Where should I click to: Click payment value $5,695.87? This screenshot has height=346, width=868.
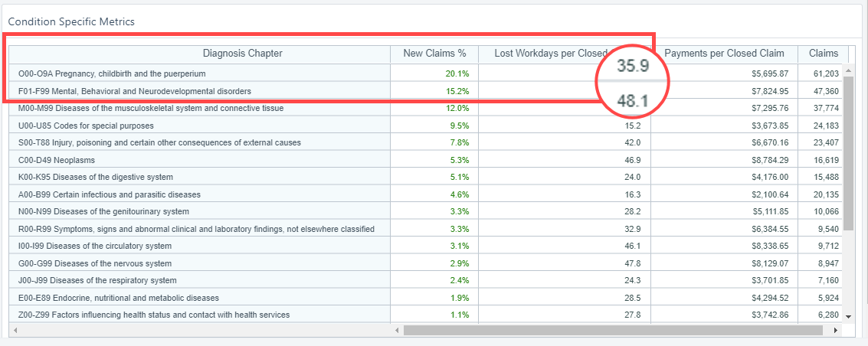coord(770,73)
